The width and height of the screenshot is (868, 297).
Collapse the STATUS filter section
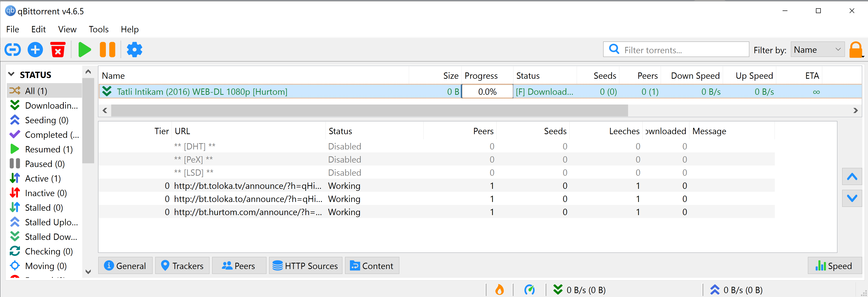(11, 74)
